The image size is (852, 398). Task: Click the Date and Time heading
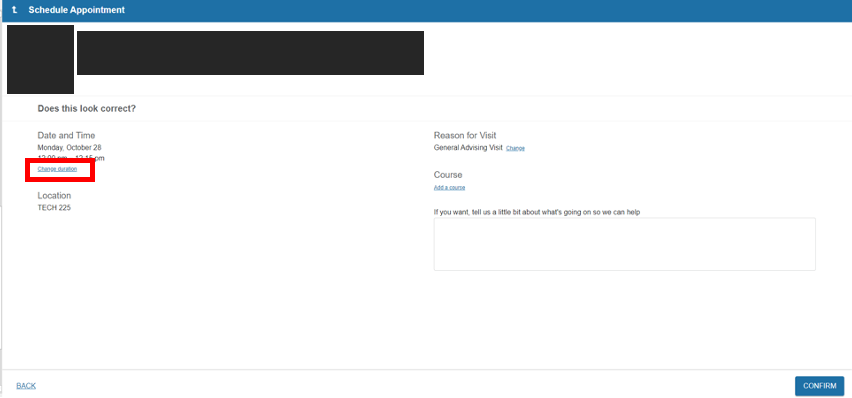pyautogui.click(x=66, y=135)
